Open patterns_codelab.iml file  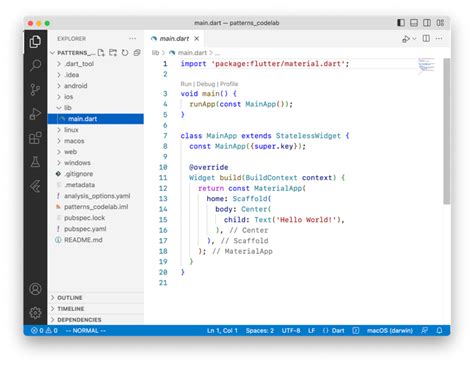point(96,207)
